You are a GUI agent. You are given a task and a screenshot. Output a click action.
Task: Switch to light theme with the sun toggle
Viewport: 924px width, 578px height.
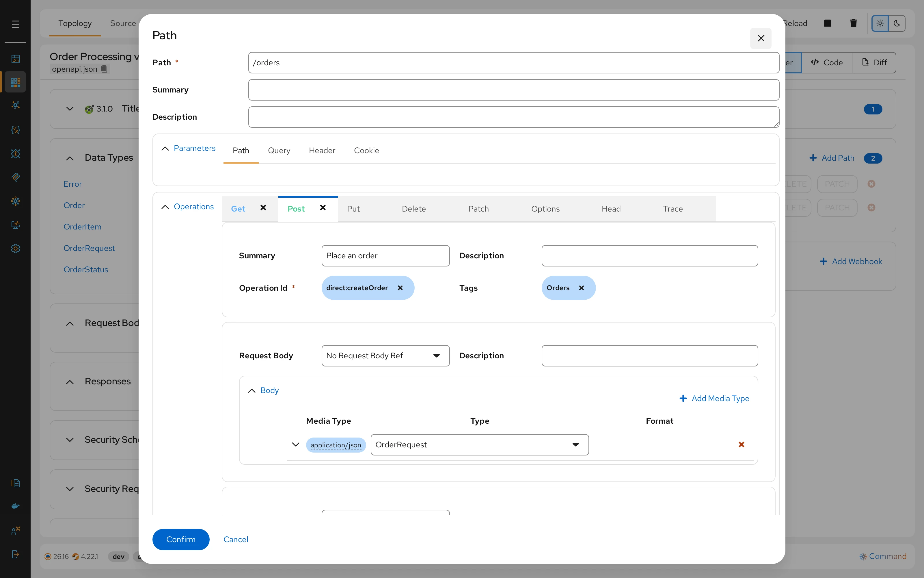(880, 23)
